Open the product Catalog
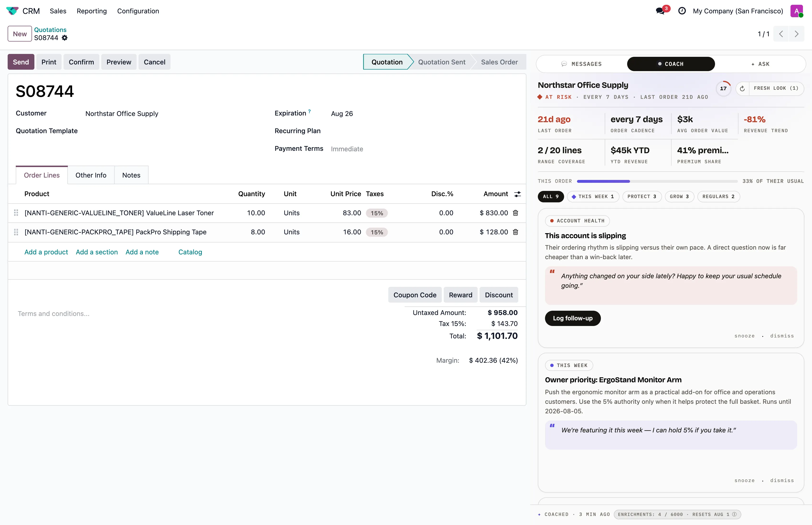812x525 pixels. coord(190,252)
